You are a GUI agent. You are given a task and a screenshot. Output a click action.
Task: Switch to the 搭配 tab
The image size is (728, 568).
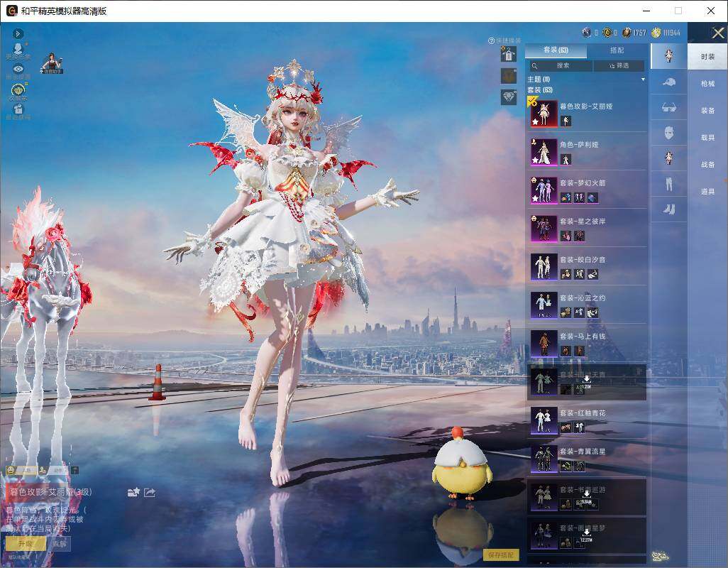617,50
